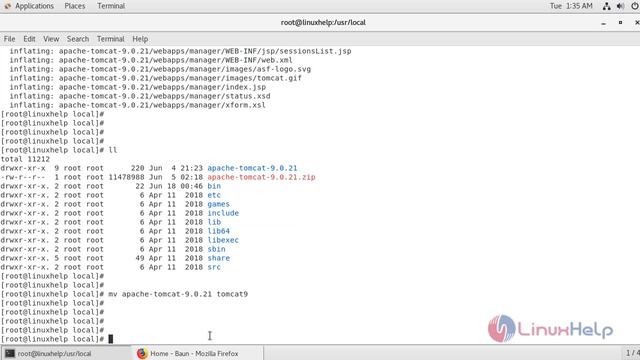The height and width of the screenshot is (360, 640).
Task: Click the libexec directory entry
Action: pos(223,240)
